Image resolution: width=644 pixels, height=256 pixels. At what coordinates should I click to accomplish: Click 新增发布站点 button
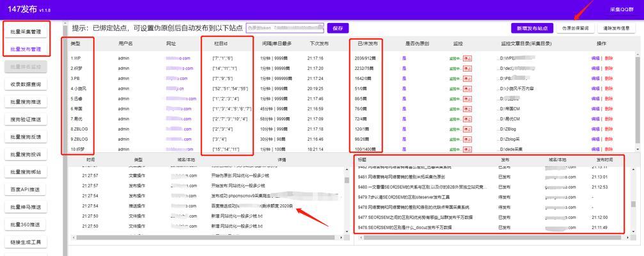point(532,28)
